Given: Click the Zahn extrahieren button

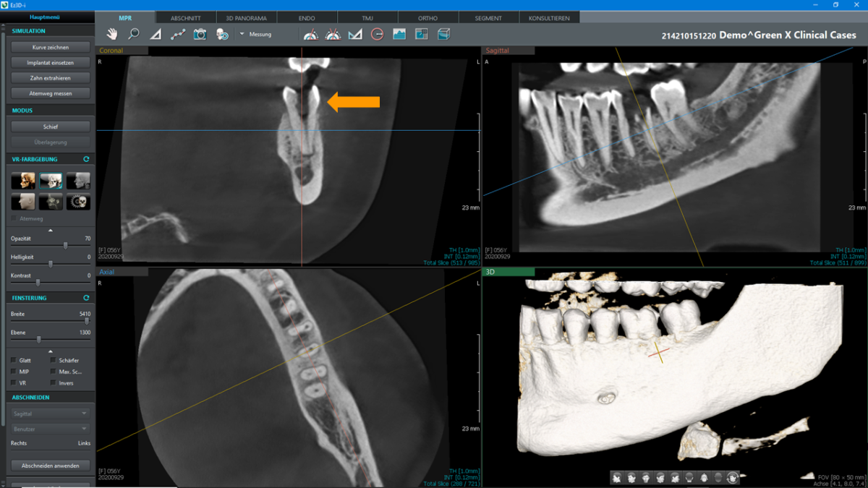Looking at the screenshot, I should 51,77.
